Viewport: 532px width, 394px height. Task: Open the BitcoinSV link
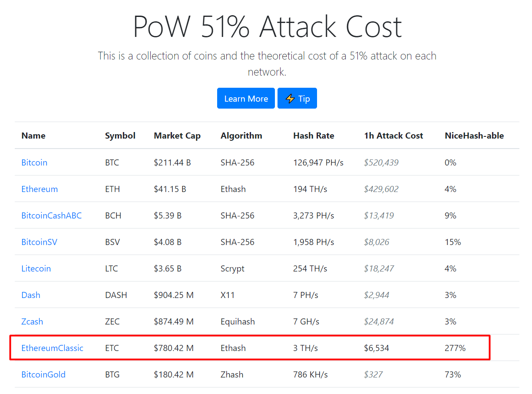(39, 242)
